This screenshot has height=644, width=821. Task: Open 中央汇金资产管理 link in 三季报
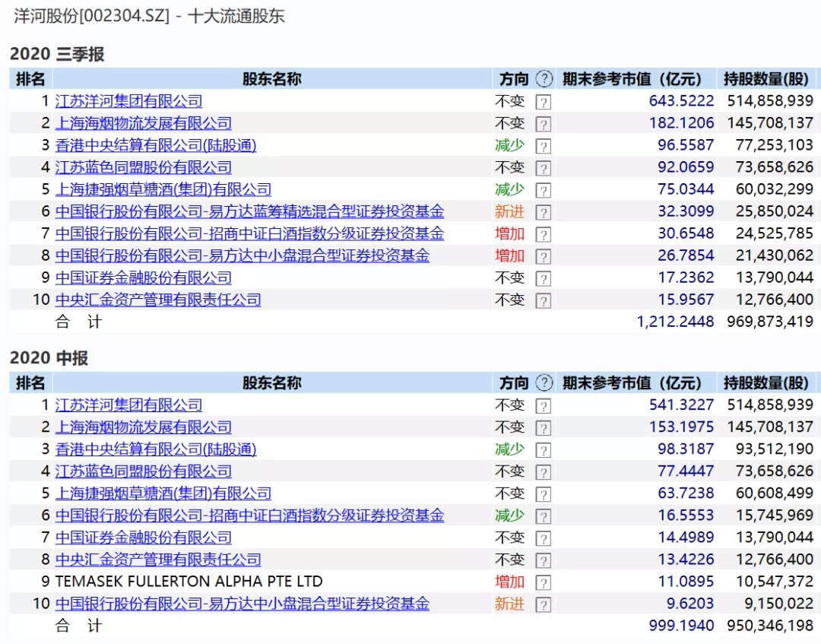click(x=158, y=300)
